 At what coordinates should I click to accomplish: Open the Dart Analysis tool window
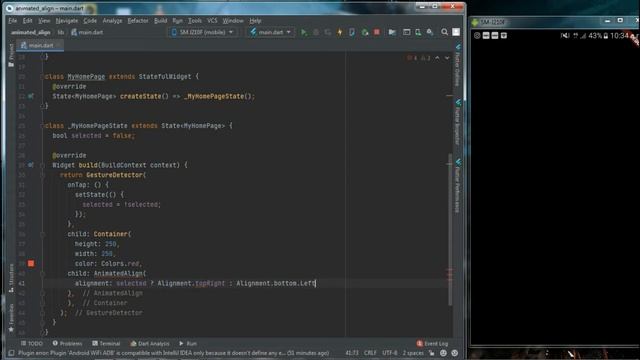150,344
